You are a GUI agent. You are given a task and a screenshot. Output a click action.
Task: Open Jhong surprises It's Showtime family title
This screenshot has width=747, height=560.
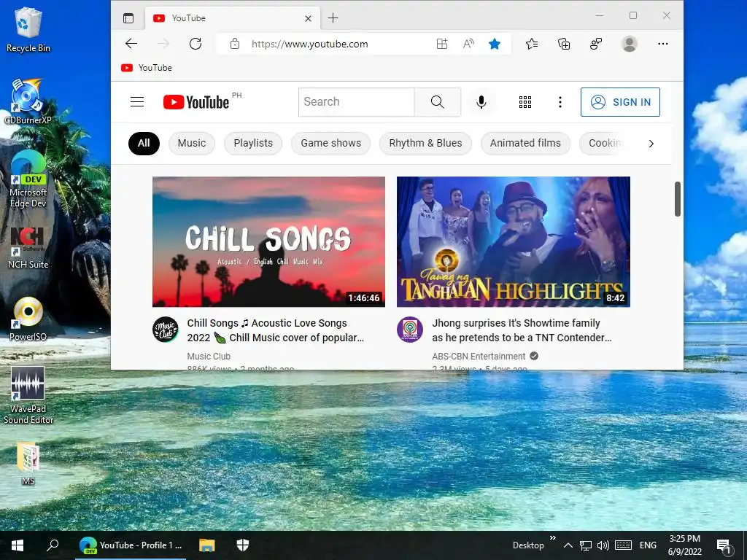tap(522, 330)
